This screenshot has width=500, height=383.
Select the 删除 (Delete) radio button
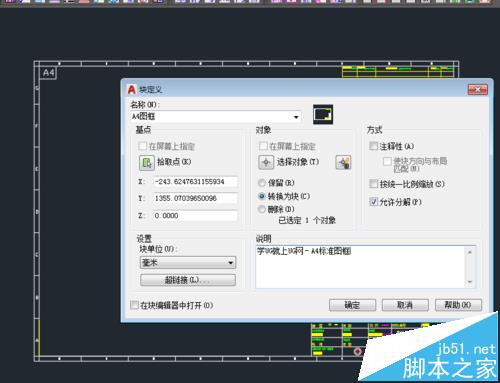pos(262,209)
